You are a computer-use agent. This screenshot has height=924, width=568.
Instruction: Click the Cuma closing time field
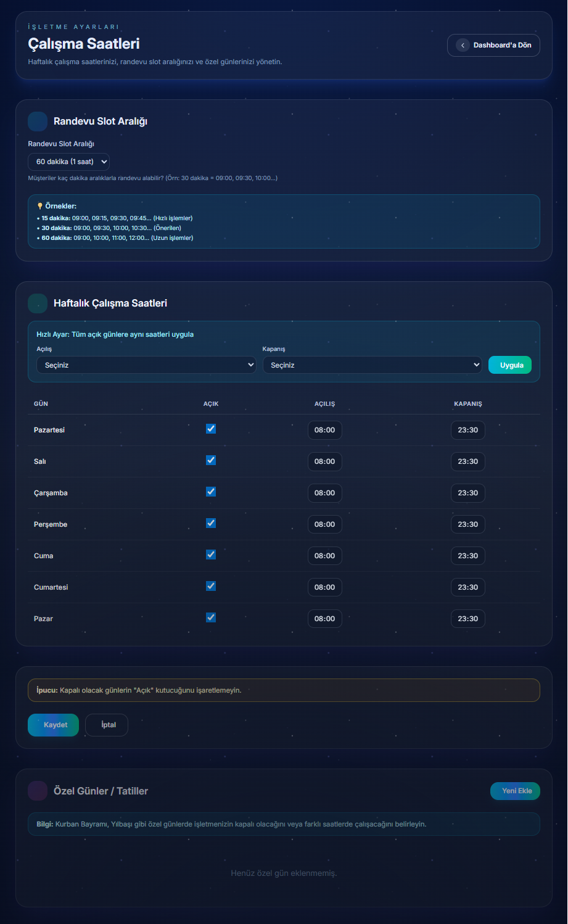point(467,556)
